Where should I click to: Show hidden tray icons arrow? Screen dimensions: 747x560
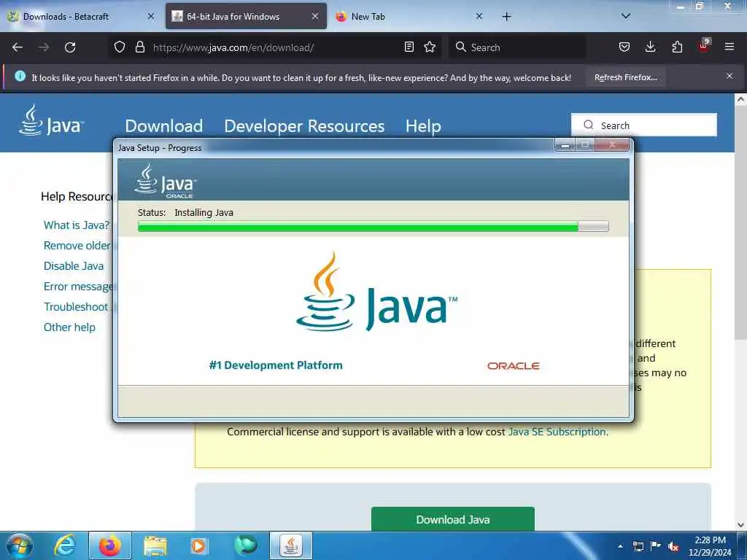(x=620, y=546)
